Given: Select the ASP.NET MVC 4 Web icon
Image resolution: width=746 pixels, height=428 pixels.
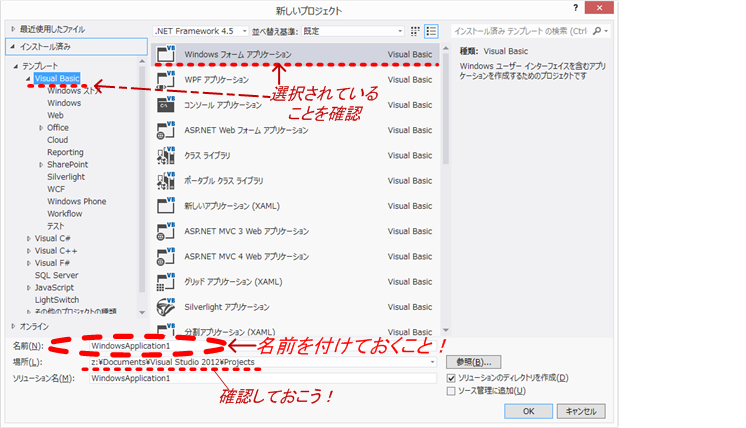Looking at the screenshot, I should coord(166,256).
